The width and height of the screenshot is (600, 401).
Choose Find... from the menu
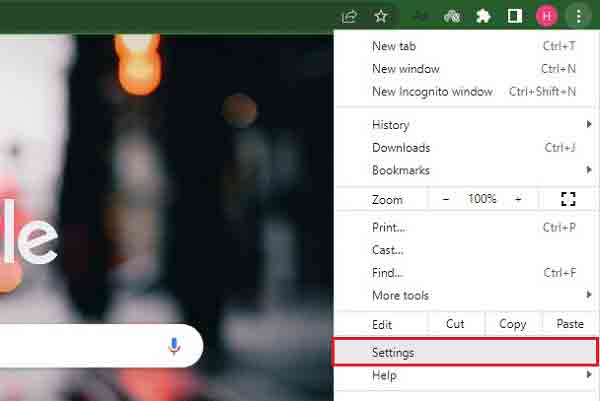point(464,273)
